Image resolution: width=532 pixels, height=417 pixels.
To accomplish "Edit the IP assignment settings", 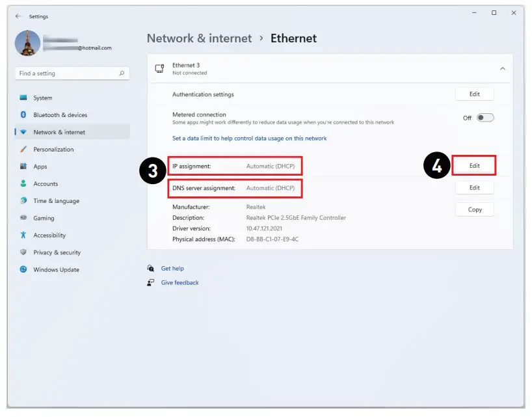I will point(474,165).
